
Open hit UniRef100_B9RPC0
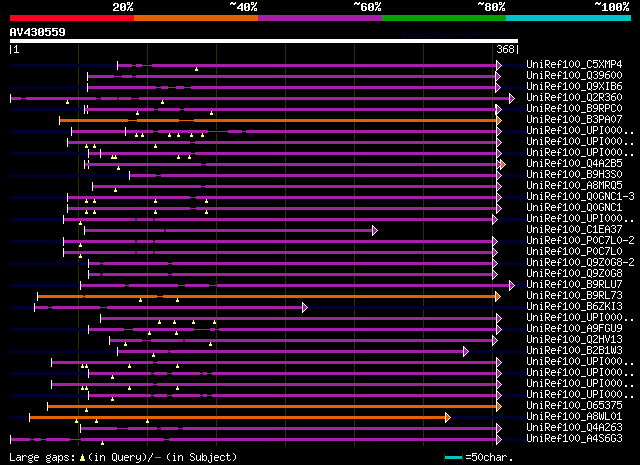(574, 108)
